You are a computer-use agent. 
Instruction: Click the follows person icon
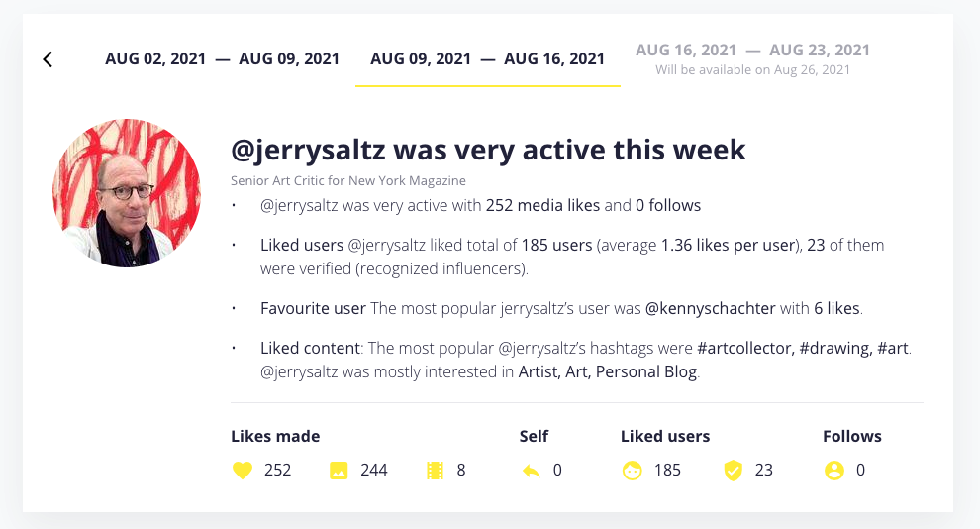[834, 471]
